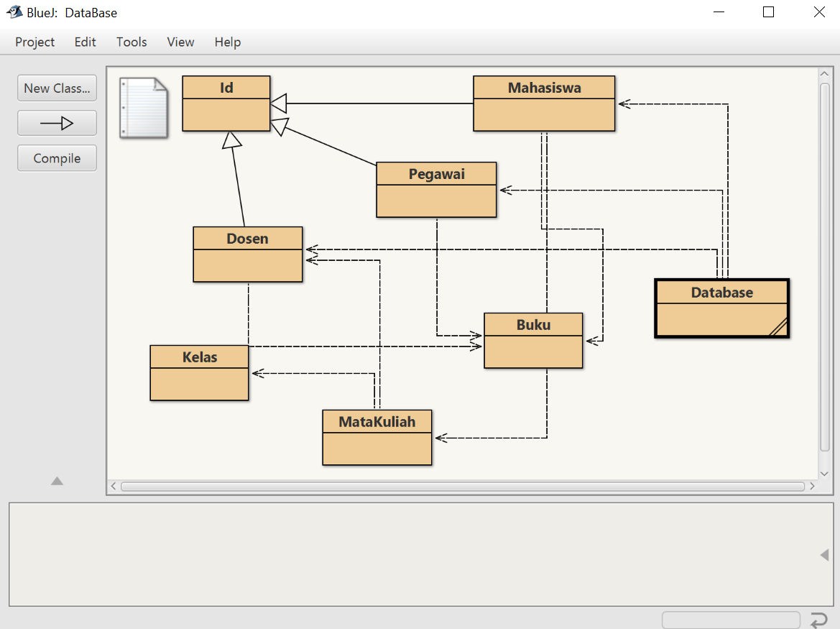Select the Dosen class box

point(247,254)
